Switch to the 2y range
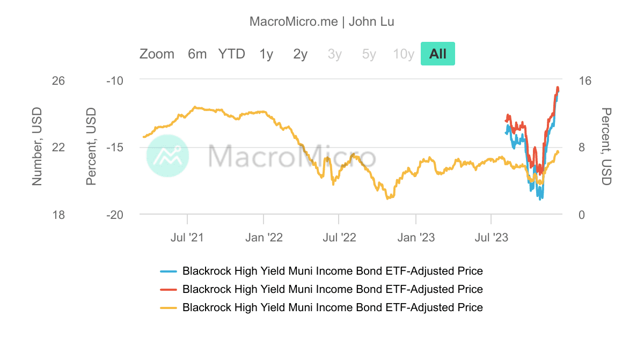Screen dimensions: 644x338 [x=300, y=54]
